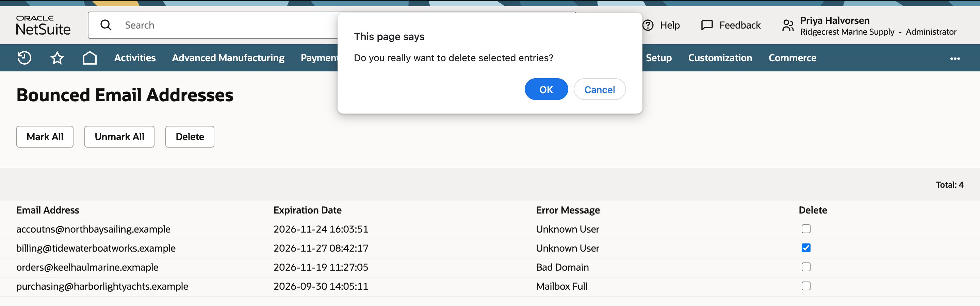This screenshot has width=980, height=306.
Task: Uncheck delete box for billing@tidewaterboatworks.example
Action: [x=806, y=248]
